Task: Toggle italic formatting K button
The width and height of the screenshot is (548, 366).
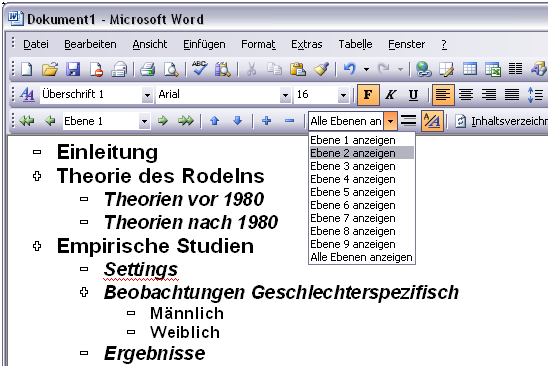Action: [391, 94]
